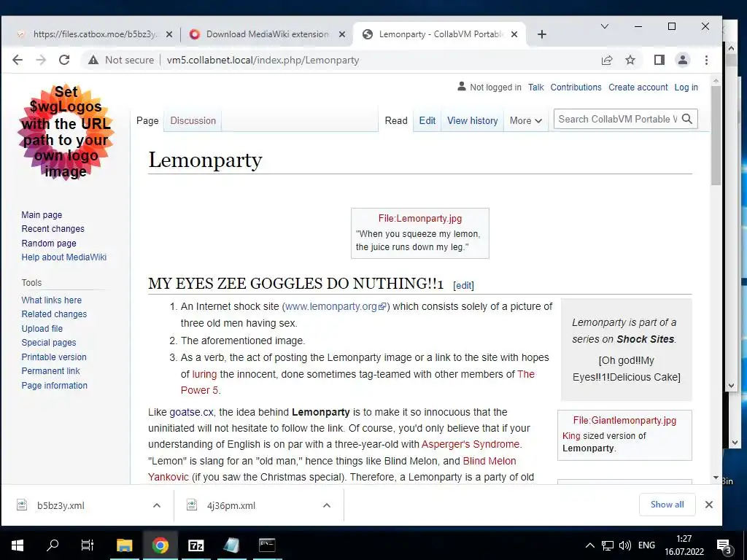Screen dimensions: 747x560
Task: Expand the More dropdown menu
Action: 525,121
